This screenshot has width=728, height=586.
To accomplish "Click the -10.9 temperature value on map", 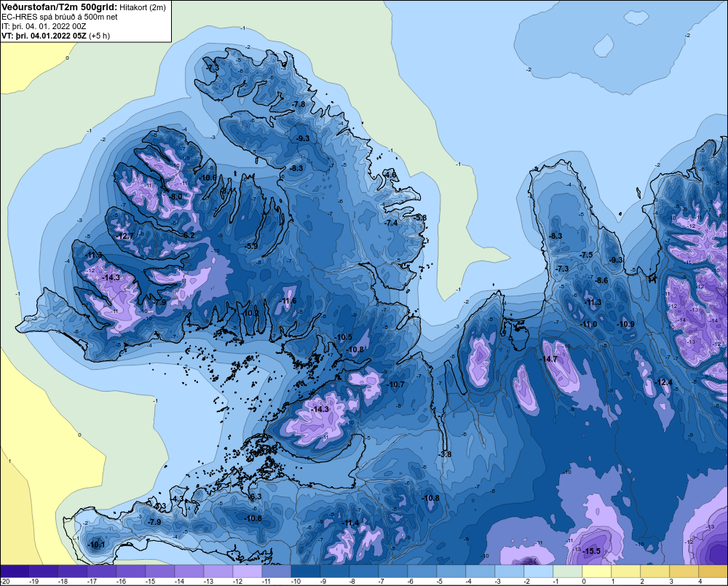I will click(626, 324).
